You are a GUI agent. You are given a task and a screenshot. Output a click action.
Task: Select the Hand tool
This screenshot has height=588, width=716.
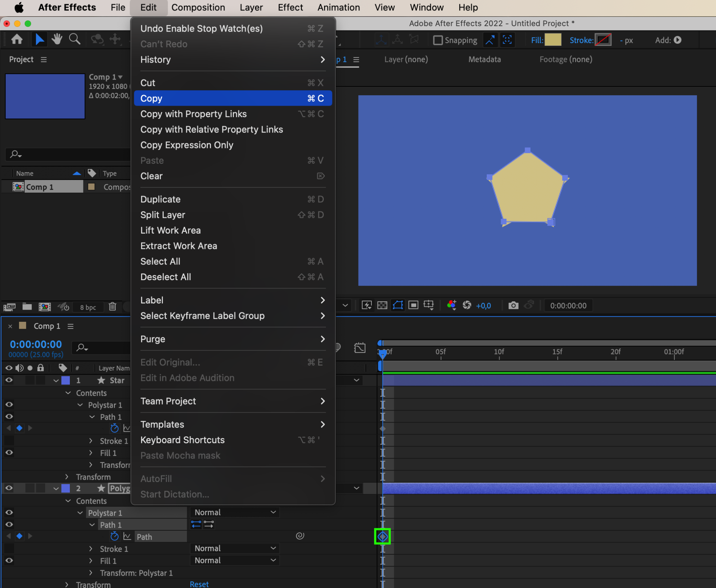point(57,39)
